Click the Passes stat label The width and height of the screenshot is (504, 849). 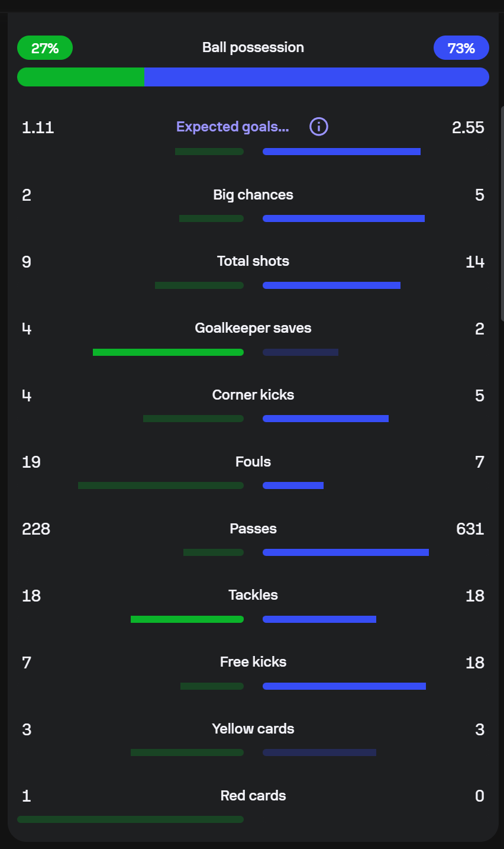point(253,529)
